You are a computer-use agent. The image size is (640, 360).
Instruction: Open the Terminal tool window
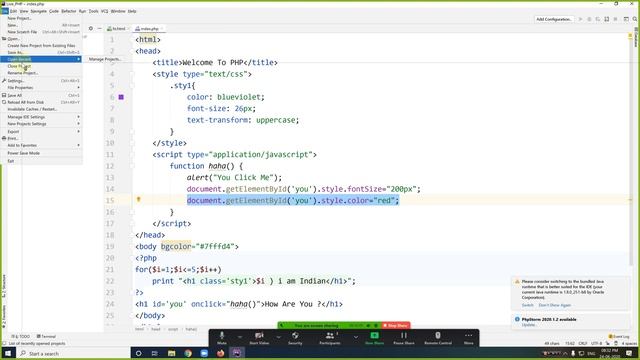(x=46, y=336)
